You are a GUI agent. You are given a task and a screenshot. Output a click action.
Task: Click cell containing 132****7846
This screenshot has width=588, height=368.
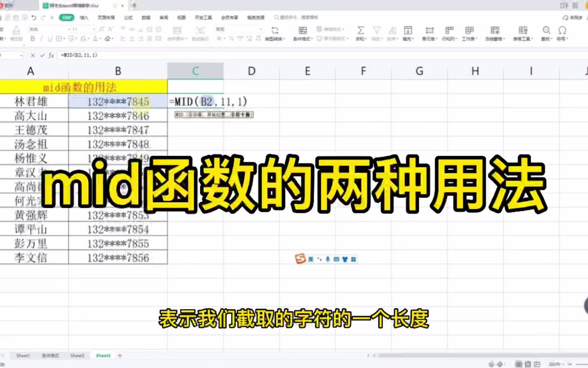coord(118,116)
